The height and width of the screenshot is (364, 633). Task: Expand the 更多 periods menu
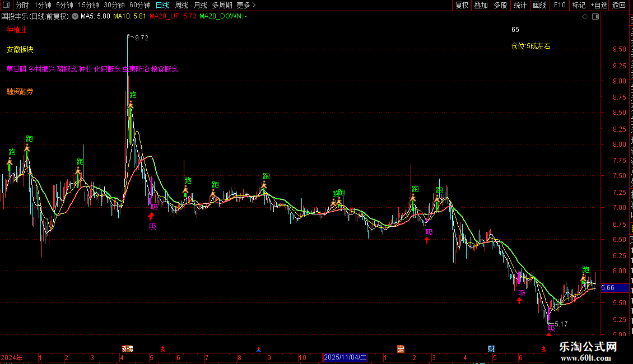pyautogui.click(x=246, y=5)
